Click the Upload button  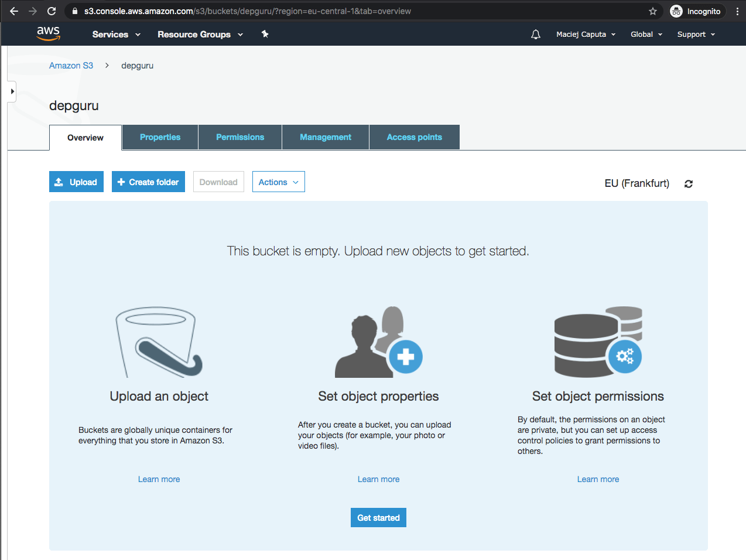tap(76, 182)
